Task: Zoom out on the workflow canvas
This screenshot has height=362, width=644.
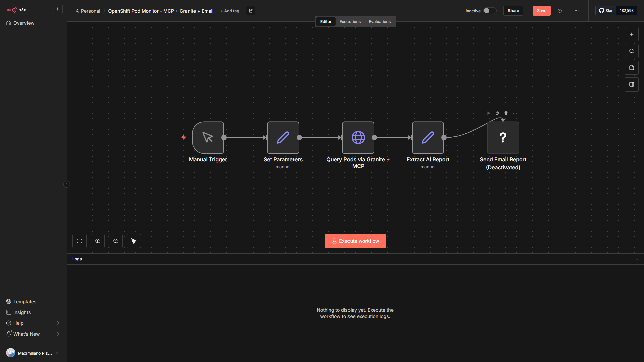Action: point(116,241)
